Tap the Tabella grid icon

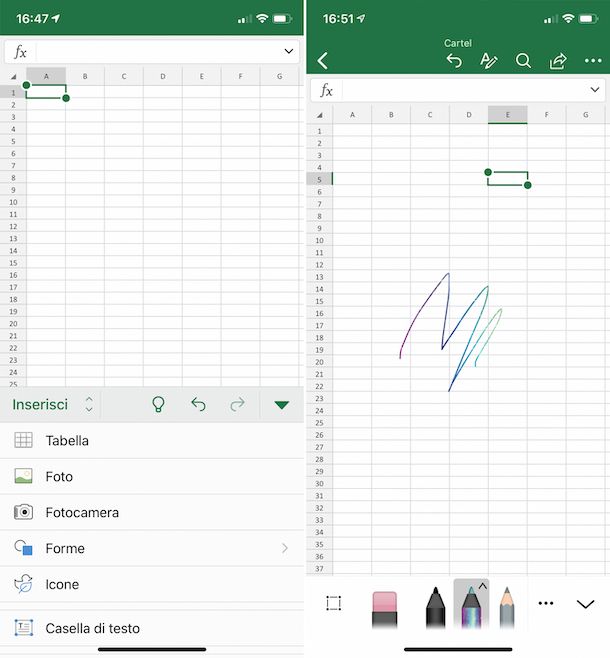pos(23,440)
